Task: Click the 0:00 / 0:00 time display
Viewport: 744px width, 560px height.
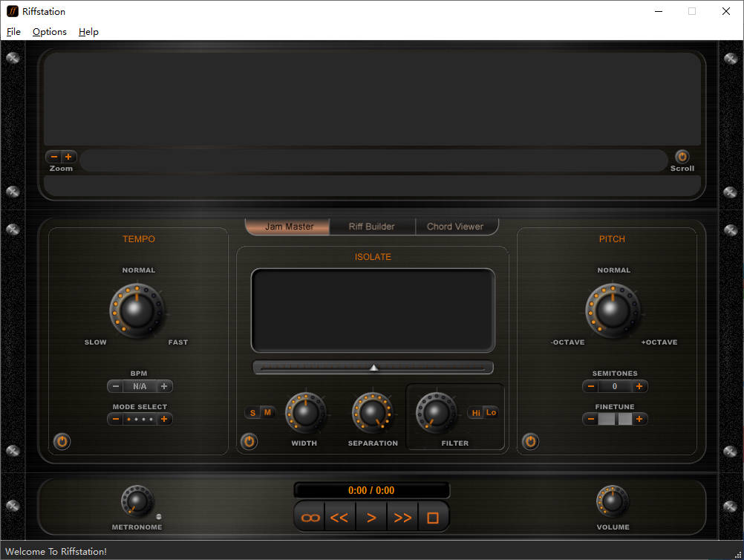Action: (371, 491)
